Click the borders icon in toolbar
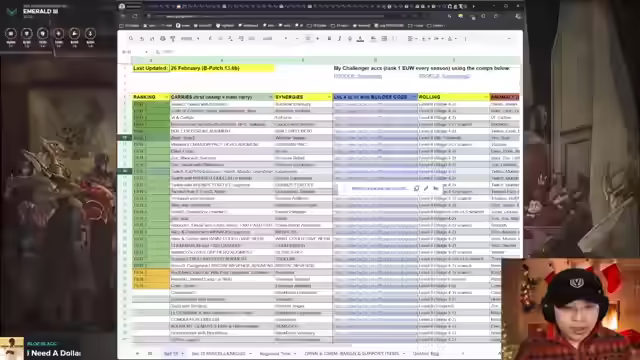 click(384, 39)
